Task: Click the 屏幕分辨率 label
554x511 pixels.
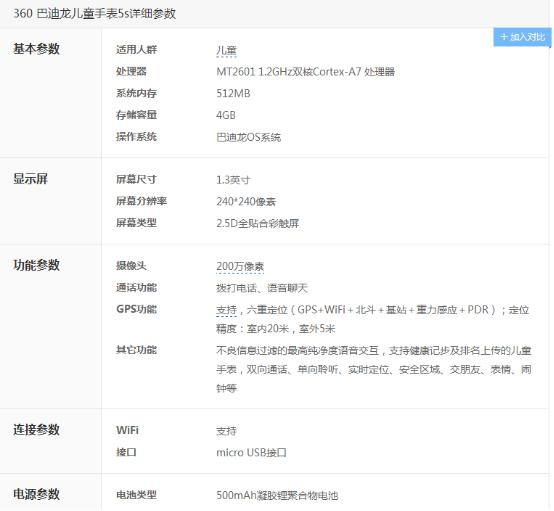Action: (x=141, y=201)
